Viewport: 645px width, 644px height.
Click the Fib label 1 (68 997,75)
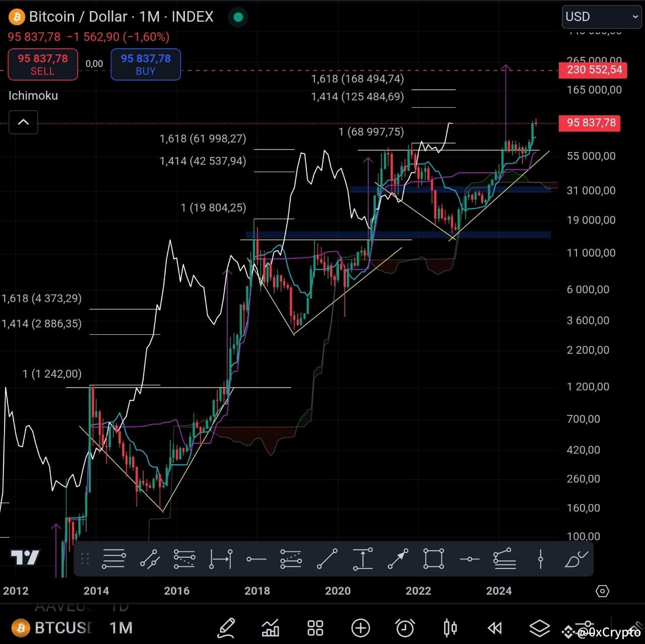coord(371,132)
